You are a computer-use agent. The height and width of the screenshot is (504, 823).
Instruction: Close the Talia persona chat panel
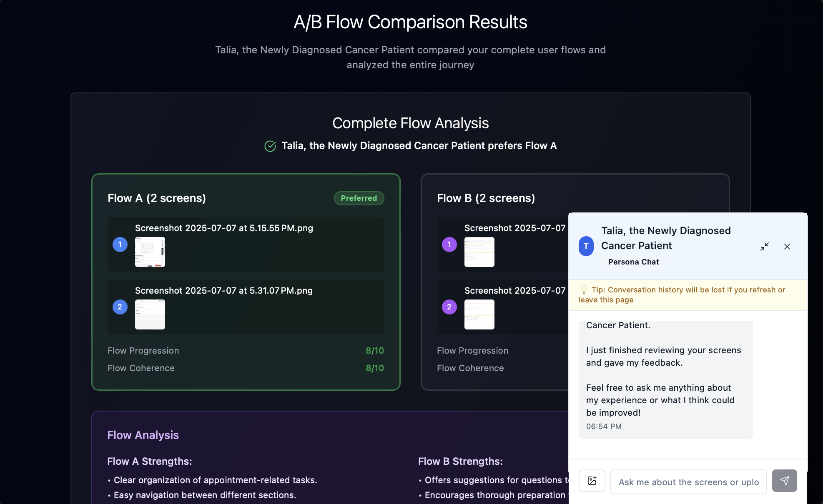pyautogui.click(x=787, y=247)
